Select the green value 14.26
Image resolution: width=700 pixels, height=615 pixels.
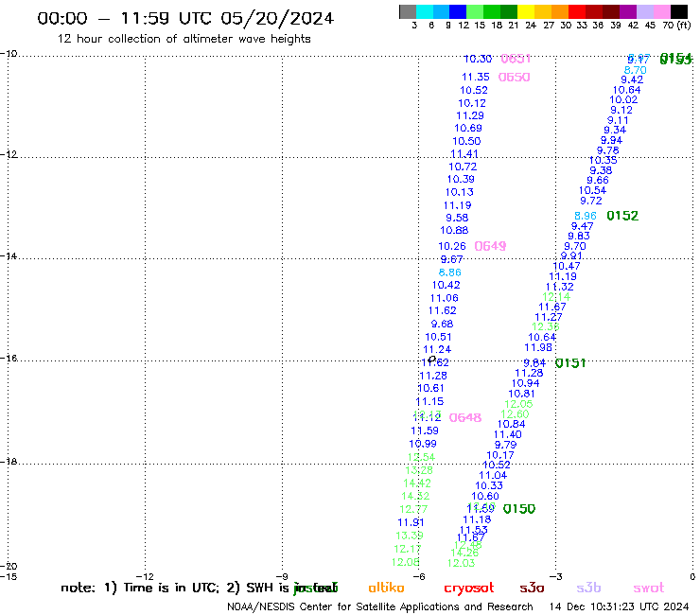464,553
